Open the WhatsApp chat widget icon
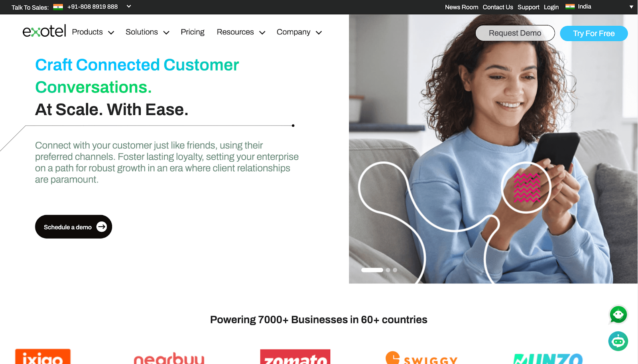Screen dimensions: 638x364 point(618,315)
